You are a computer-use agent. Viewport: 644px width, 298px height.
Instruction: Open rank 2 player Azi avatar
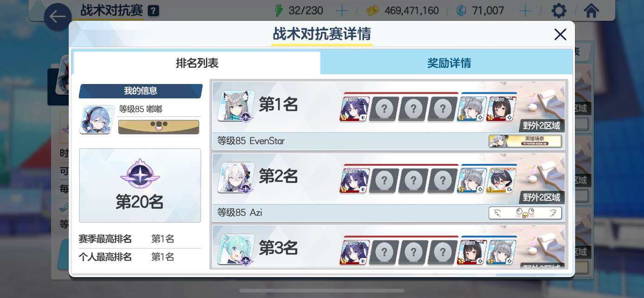click(x=236, y=178)
